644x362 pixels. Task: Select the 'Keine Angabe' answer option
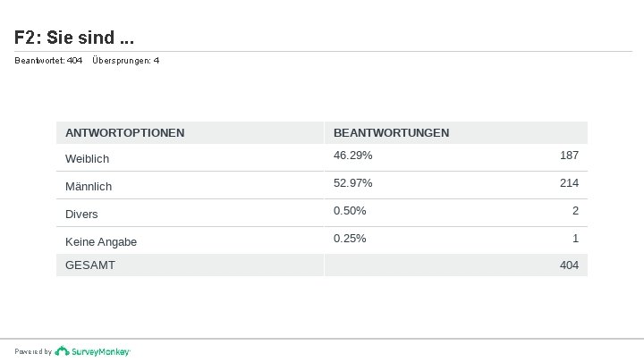tap(101, 241)
